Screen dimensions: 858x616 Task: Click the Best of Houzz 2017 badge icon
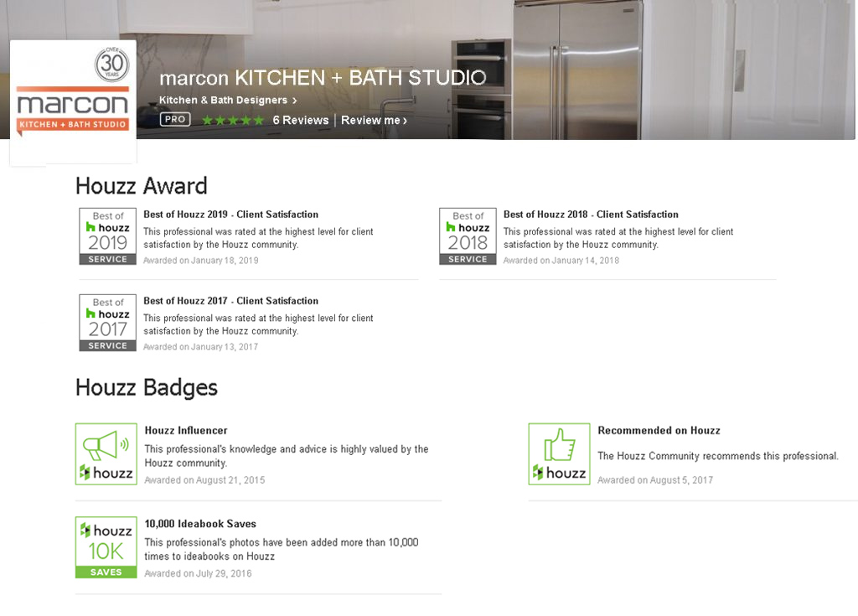(x=108, y=323)
